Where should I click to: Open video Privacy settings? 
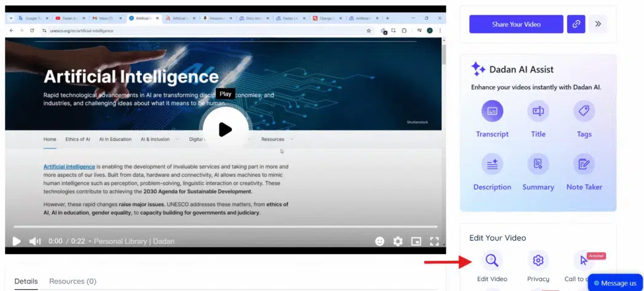click(538, 260)
